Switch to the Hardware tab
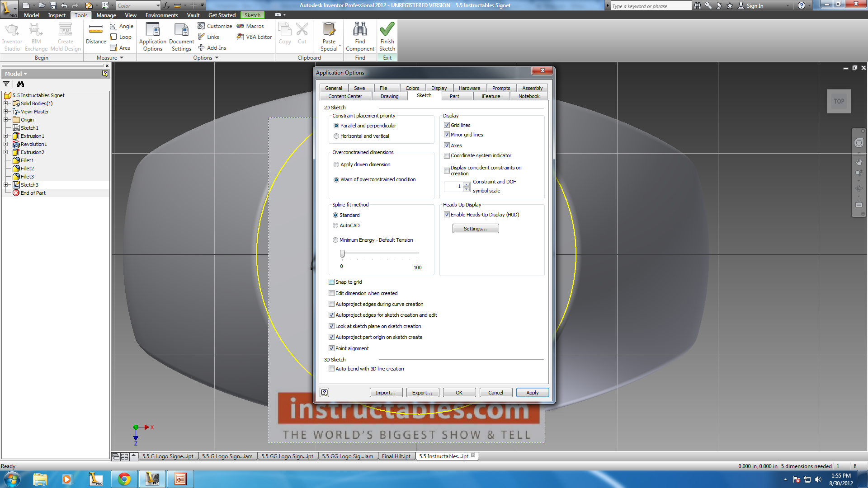This screenshot has width=868, height=488. pyautogui.click(x=469, y=88)
